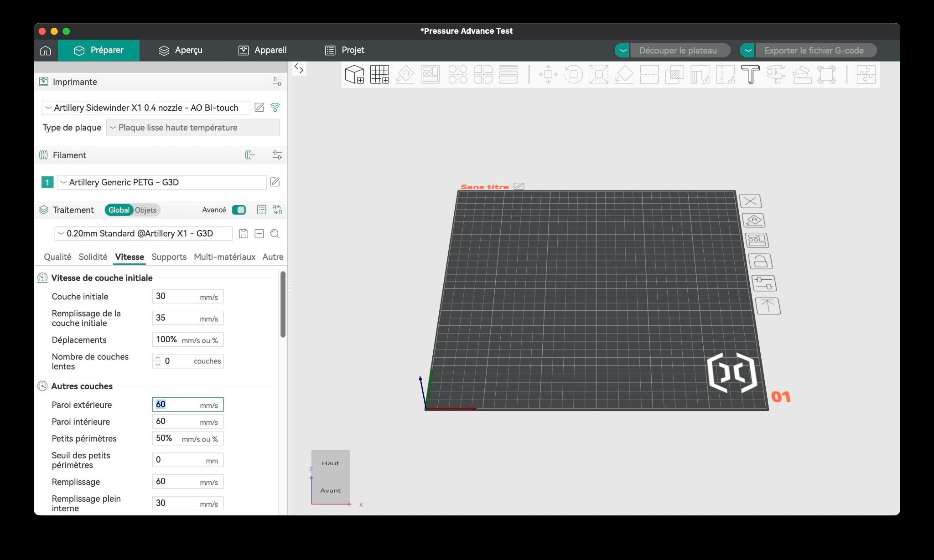Open the Variable layer height tool
Viewport: 934px width, 560px height.
point(509,74)
